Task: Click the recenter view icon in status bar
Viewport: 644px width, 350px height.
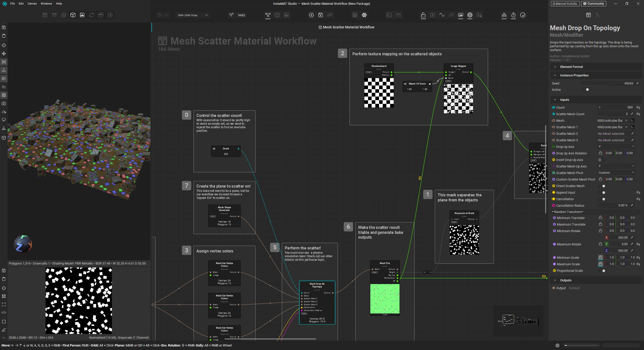Action: click(557, 345)
